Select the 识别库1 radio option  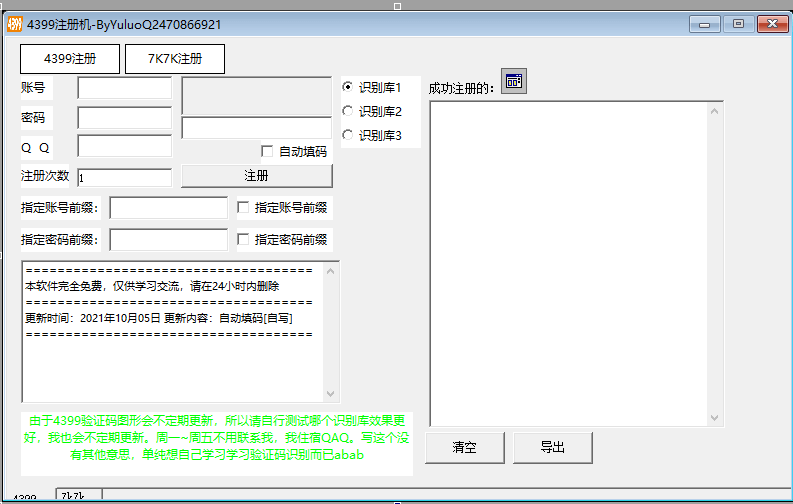[348, 87]
